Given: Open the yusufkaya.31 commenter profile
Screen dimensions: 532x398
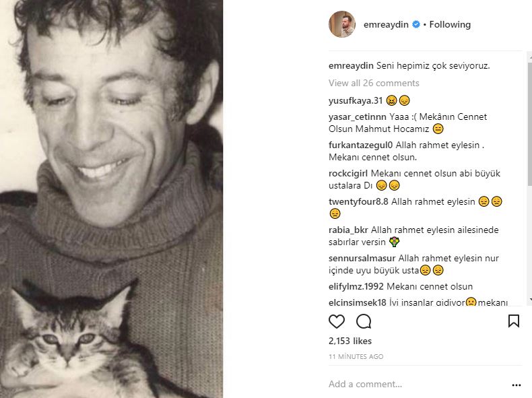Looking at the screenshot, I should pyautogui.click(x=356, y=101).
